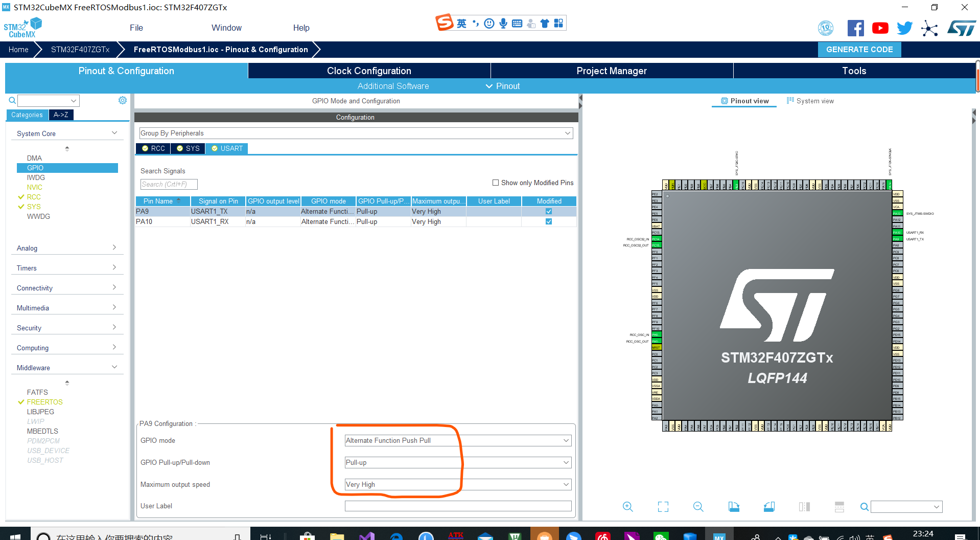Click the STM32CubeMX logo
Screen dimensions: 980x540
pos(22,27)
